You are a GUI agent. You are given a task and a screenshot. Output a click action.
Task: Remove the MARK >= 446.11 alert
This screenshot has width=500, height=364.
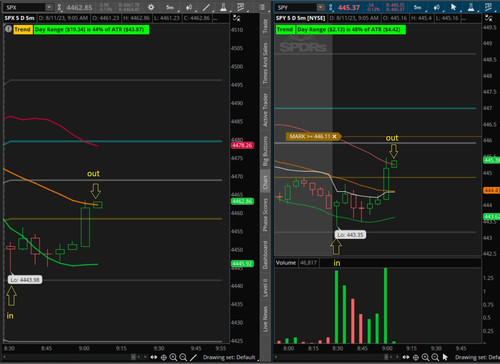[334, 136]
